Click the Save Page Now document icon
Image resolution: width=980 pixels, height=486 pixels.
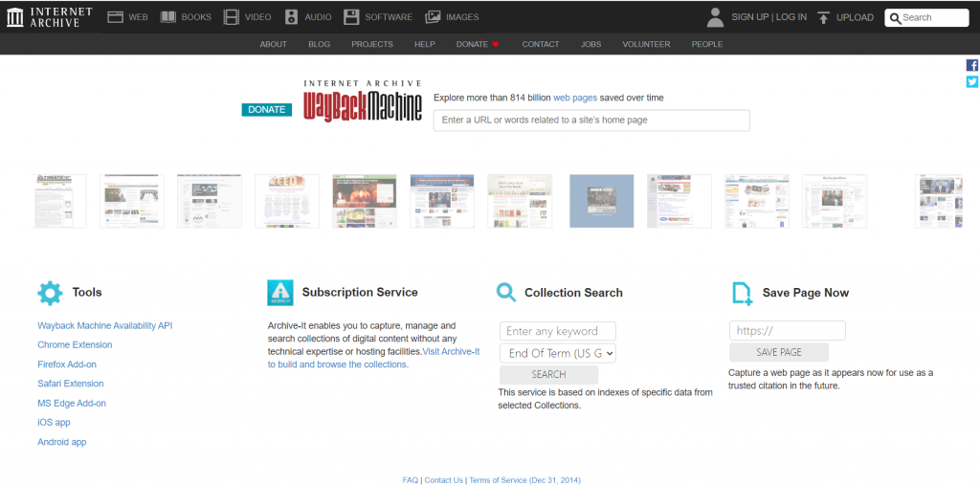[742, 293]
